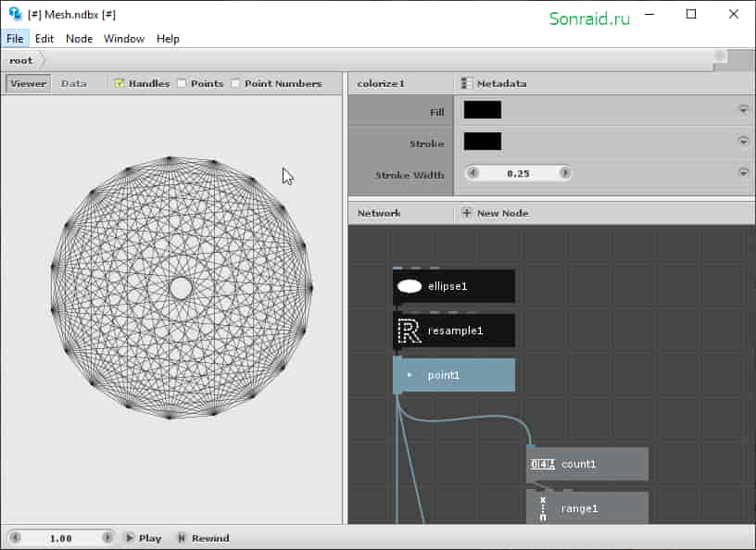Click the Fill parameter label
Screen dimensions: 756x550
click(436, 112)
